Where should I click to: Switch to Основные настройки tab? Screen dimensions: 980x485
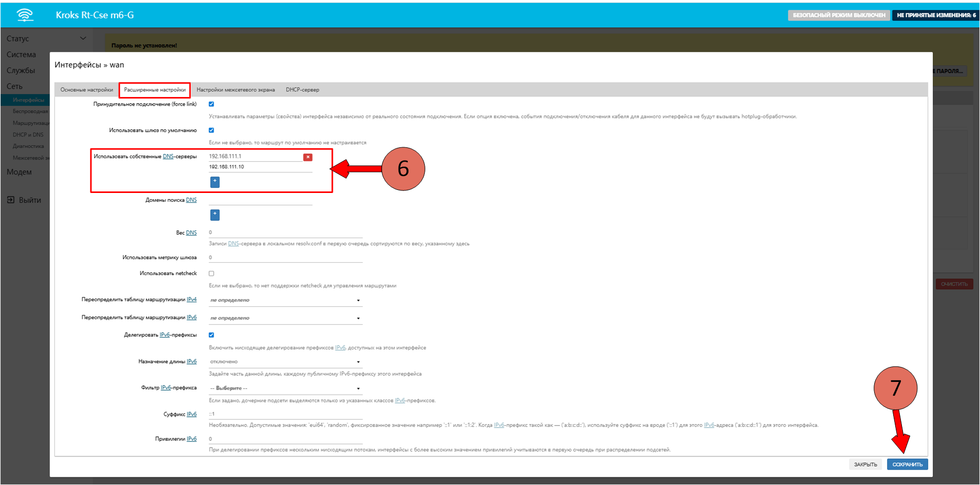click(87, 90)
